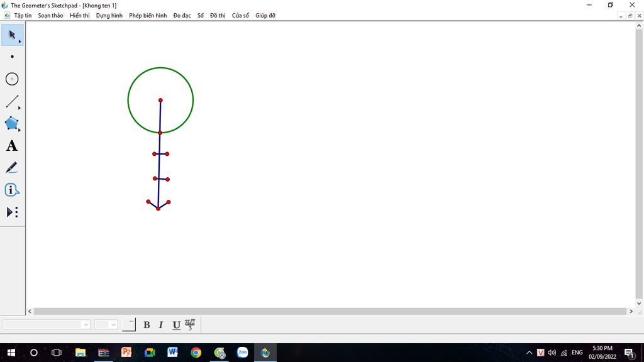Click the vertical scrollbar up arrow
Screen dimensions: 644x362
[639, 25]
